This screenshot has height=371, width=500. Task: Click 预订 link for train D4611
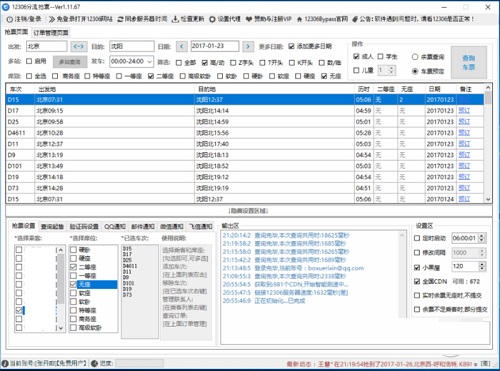tap(464, 133)
